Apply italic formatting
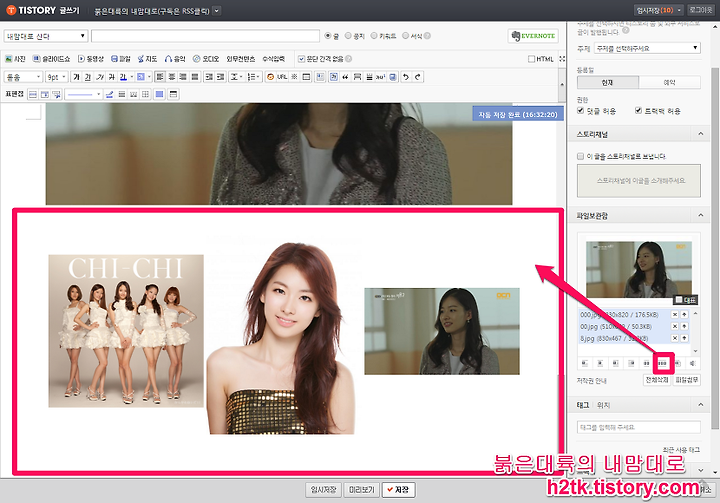 tap(100, 77)
